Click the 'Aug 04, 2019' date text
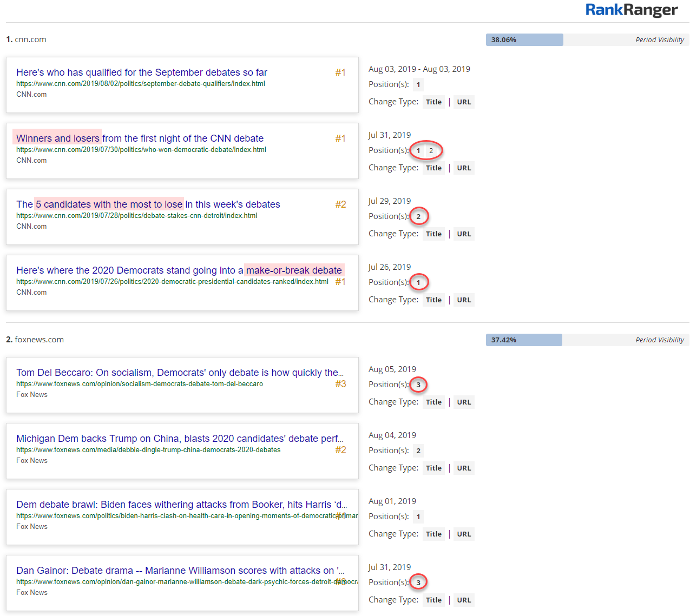This screenshot has width=690, height=616. click(392, 435)
